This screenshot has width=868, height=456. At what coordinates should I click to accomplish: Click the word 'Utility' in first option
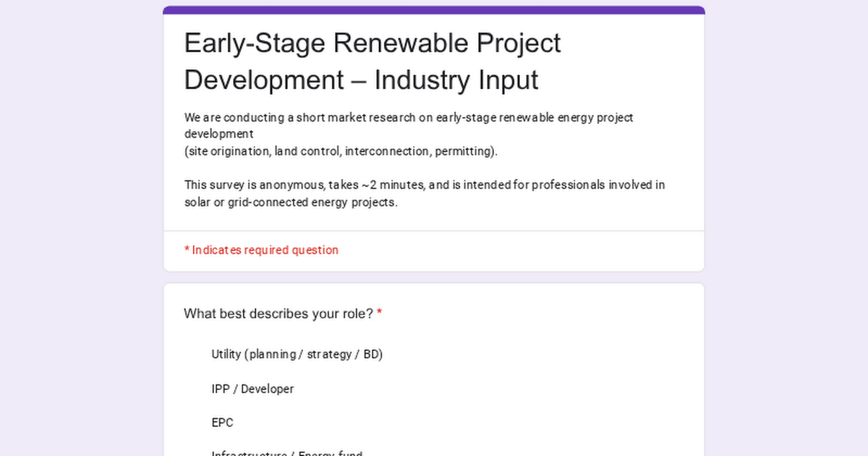pyautogui.click(x=226, y=354)
